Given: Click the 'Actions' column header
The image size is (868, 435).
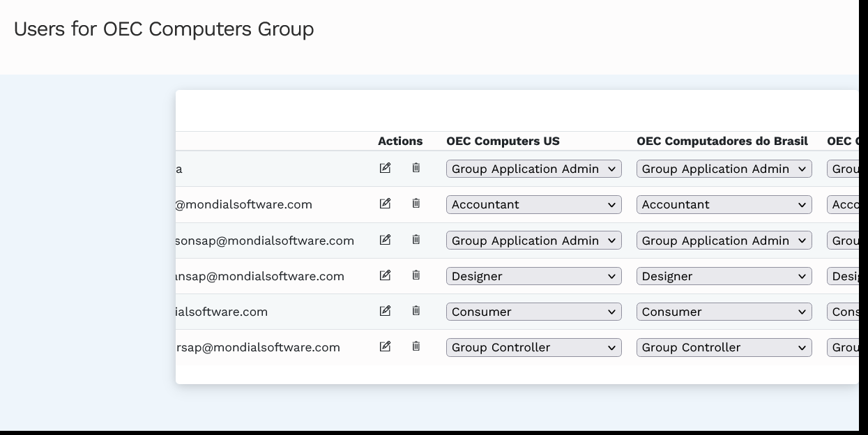Looking at the screenshot, I should [400, 141].
